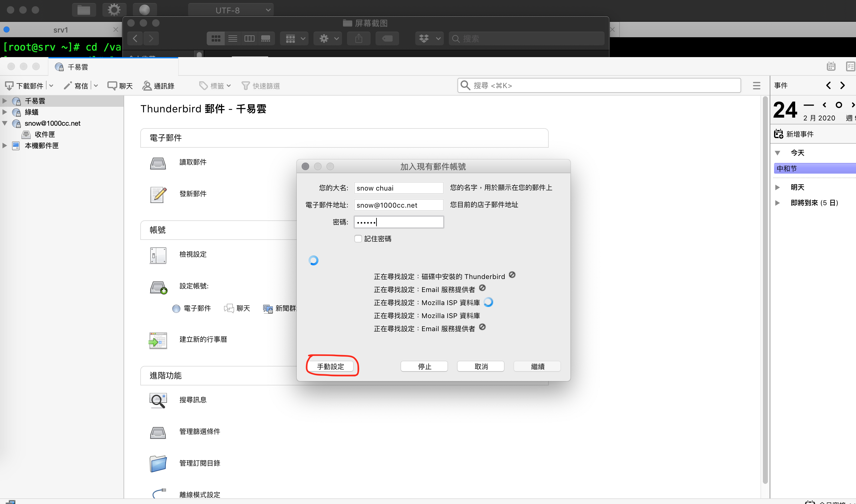Screen dimensions: 856x504
Task: Click the 寫信 compose button
Action: tap(76, 86)
